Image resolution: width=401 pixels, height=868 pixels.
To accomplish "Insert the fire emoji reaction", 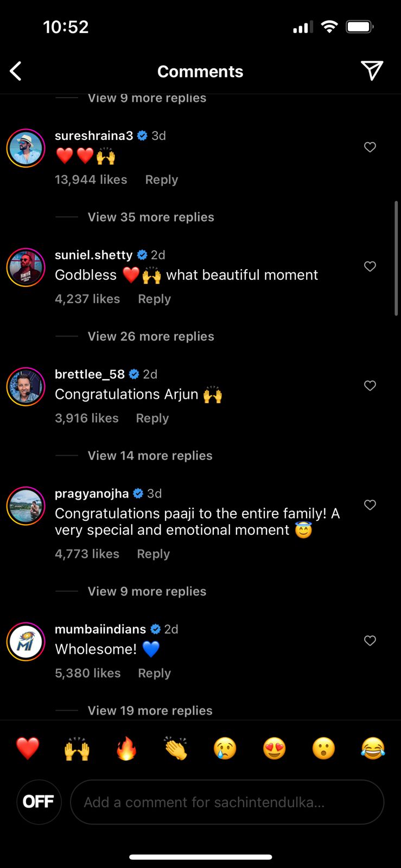I will point(126,748).
